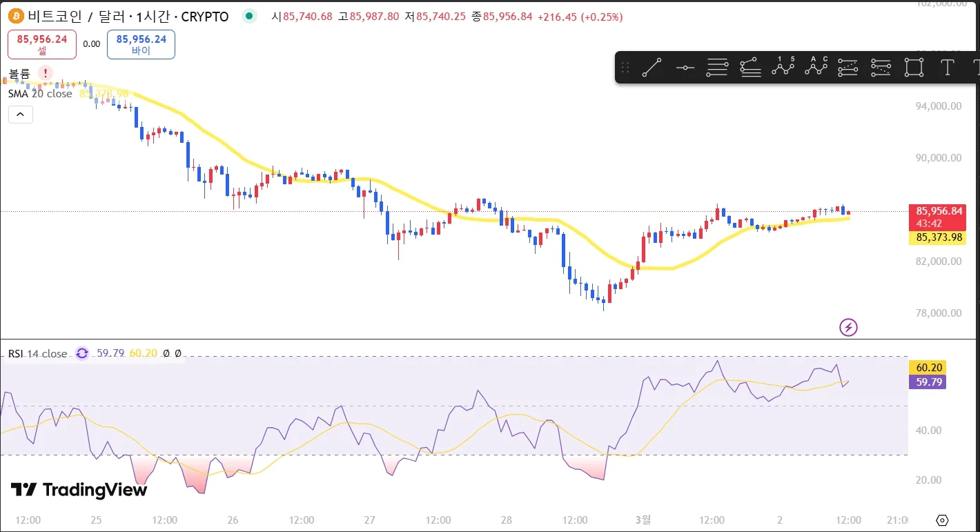Viewport: 980px width, 532px height.
Task: Select the Elliott 1-5 wave pattern tool
Action: 783,67
